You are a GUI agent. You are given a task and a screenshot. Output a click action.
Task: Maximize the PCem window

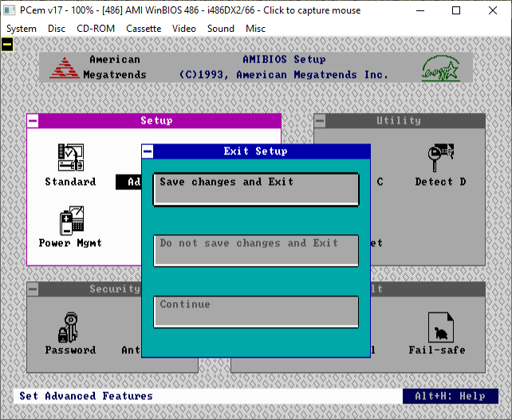click(456, 10)
